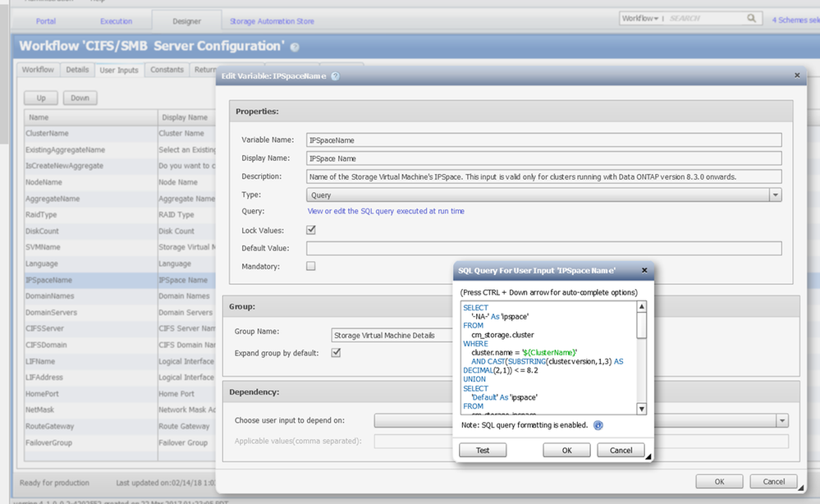
Task: Open View or edit SQL query link
Action: point(385,211)
